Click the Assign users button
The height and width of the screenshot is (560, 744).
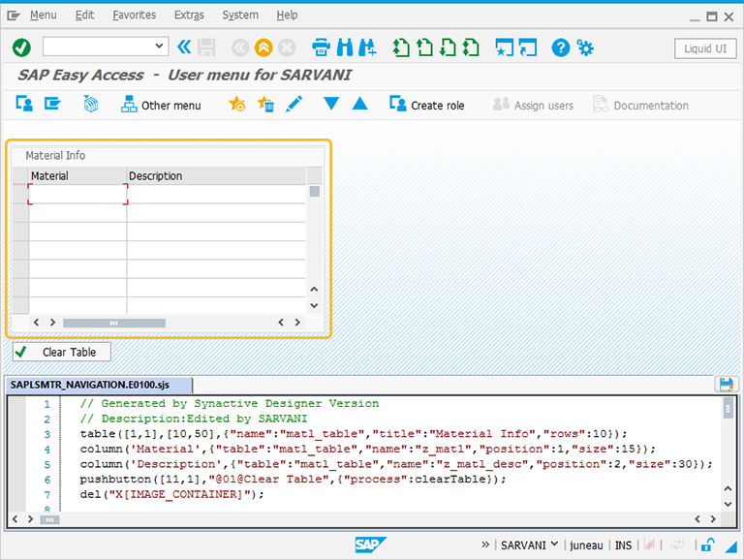point(533,105)
